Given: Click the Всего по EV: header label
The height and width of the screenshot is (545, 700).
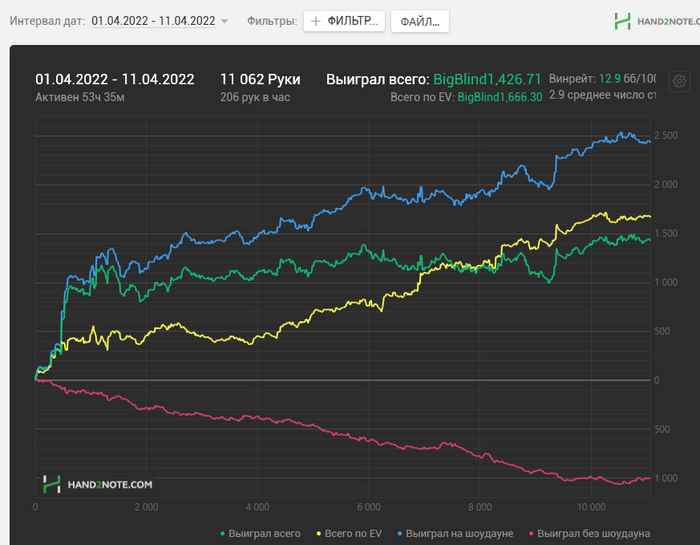Looking at the screenshot, I should coord(422,97).
